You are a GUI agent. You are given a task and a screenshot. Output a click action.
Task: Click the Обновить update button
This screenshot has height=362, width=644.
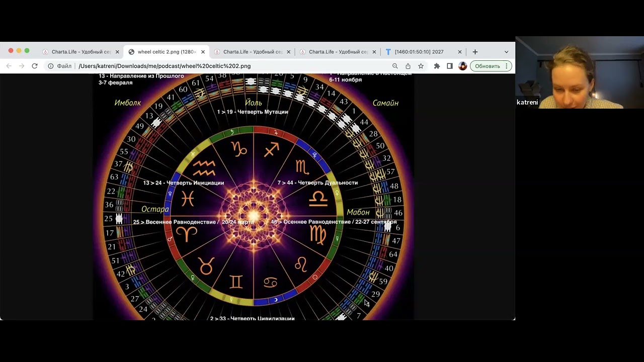tap(488, 66)
